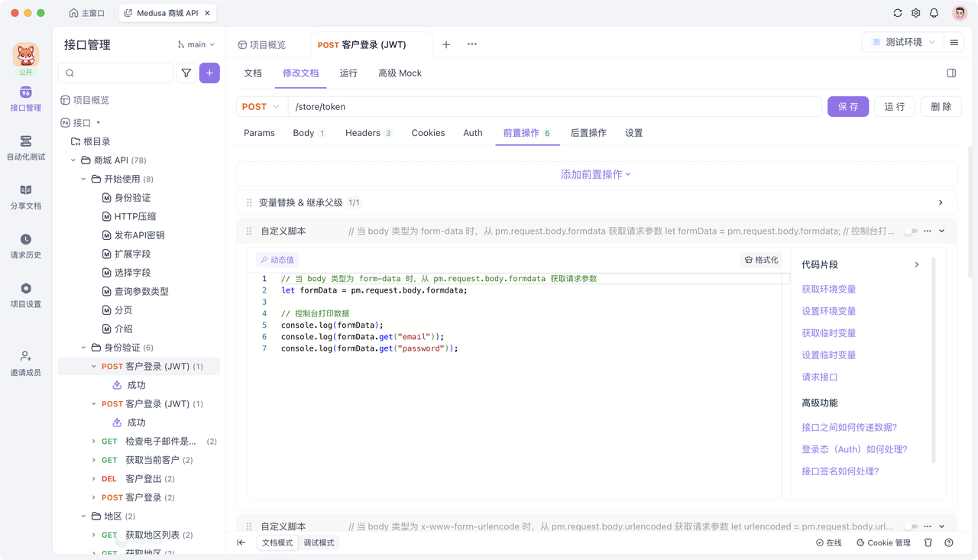Click the sidebar search field
Screen dimensions: 978x560
coord(115,73)
